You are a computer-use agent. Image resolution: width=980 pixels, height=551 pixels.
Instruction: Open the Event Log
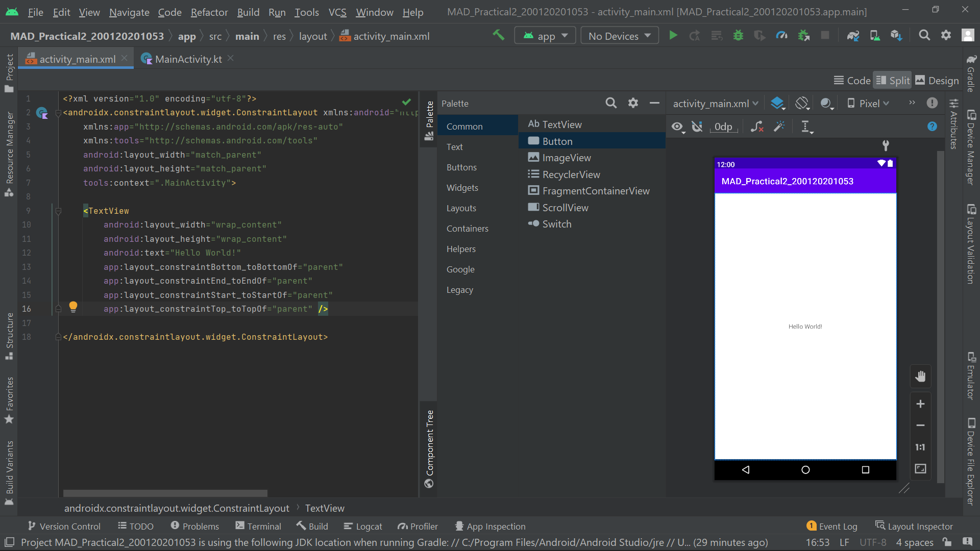(x=838, y=526)
